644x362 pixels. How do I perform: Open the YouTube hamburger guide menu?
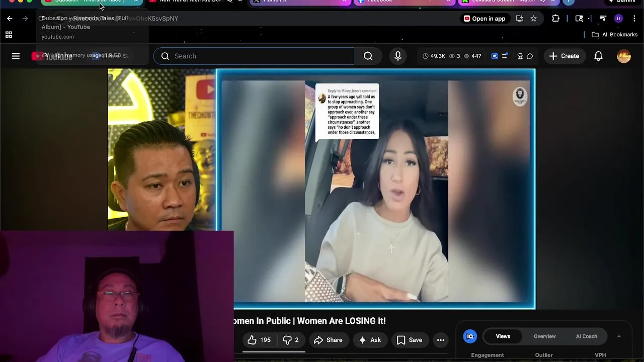point(16,56)
